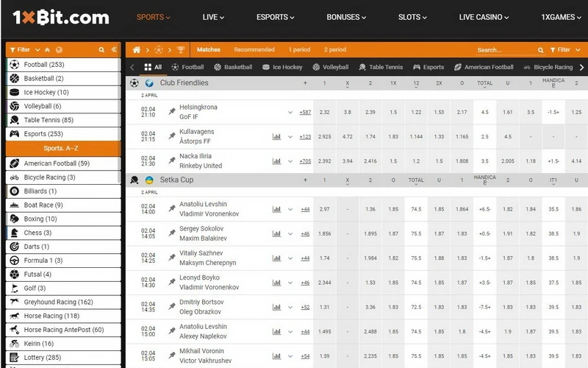
Task: Click the football icon in breadcrumb bar
Action: coord(159,49)
